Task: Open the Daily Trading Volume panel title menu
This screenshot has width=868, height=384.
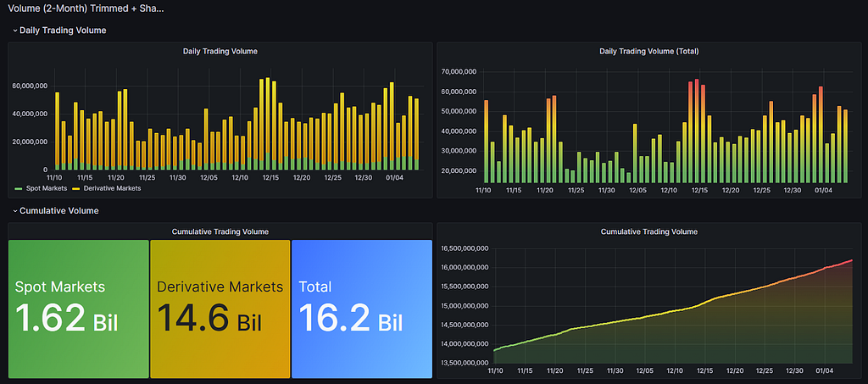Action: (x=220, y=52)
